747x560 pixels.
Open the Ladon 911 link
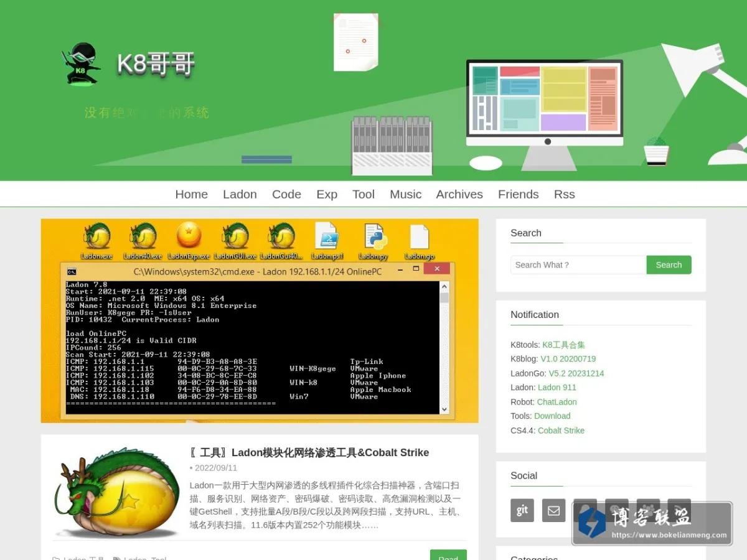pos(557,387)
